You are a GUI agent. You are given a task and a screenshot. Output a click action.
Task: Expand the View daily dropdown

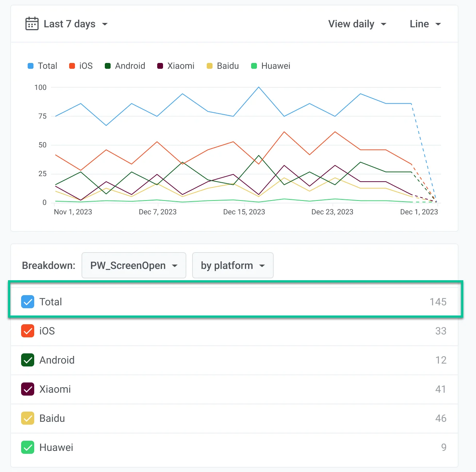click(x=357, y=24)
